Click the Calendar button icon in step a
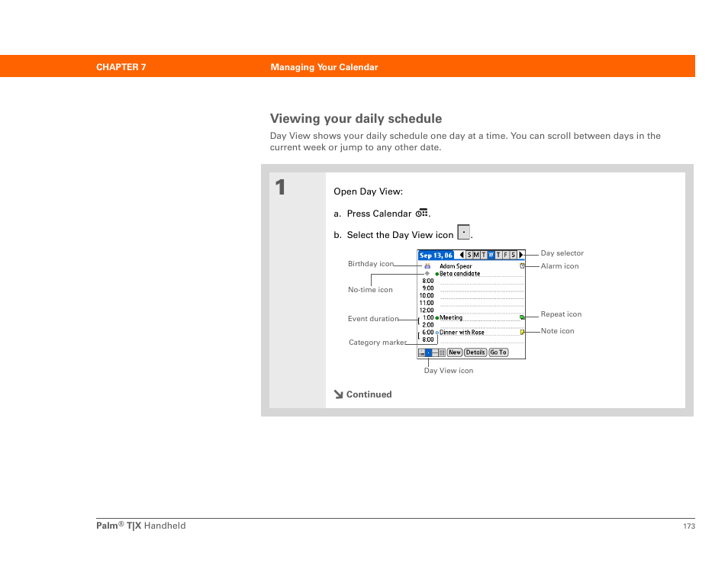The width and height of the screenshot is (728, 563). pyautogui.click(x=421, y=213)
